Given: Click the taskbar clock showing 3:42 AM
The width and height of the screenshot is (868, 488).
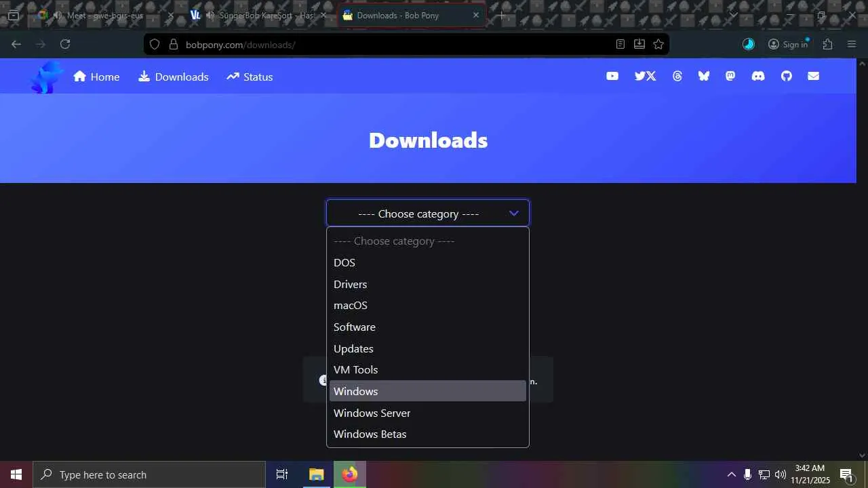Looking at the screenshot, I should [x=810, y=474].
